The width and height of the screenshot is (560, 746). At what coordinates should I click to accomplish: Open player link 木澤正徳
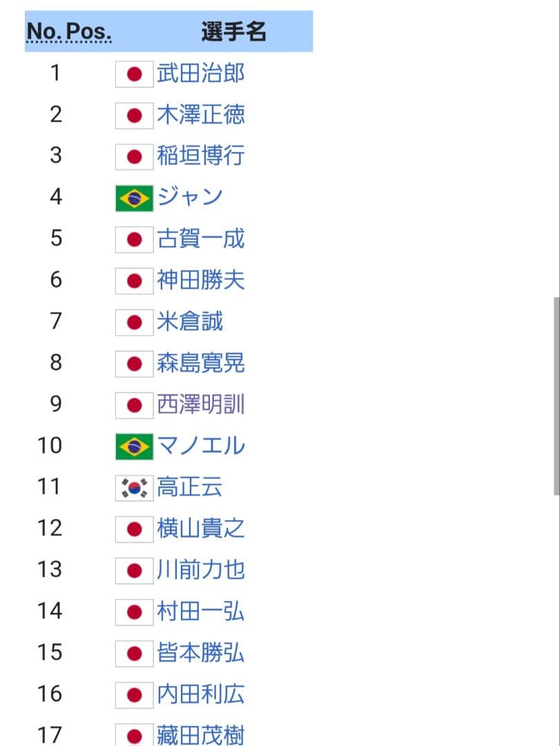tap(201, 115)
